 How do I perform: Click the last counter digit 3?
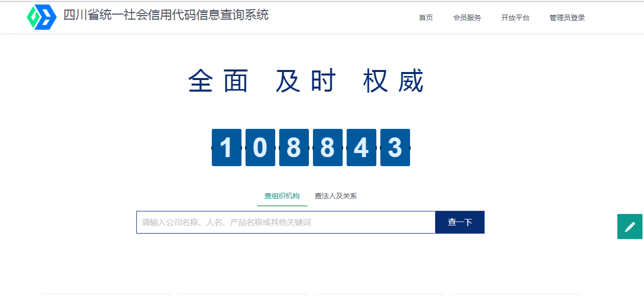(x=395, y=147)
